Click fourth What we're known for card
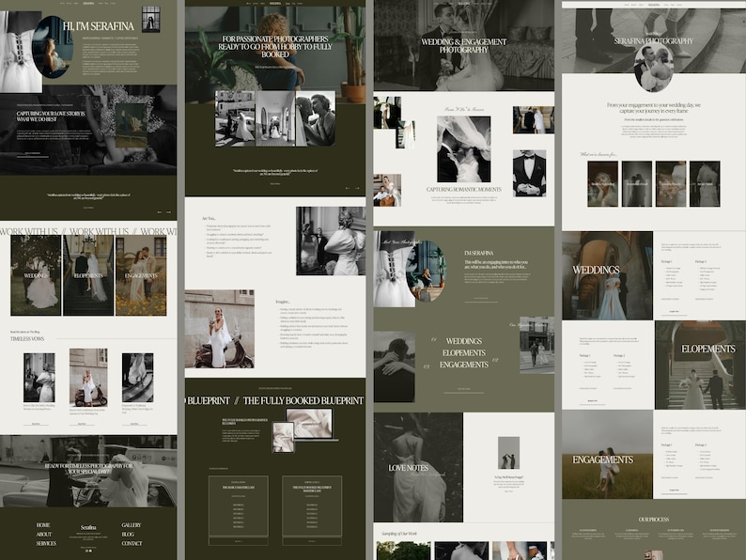The height and width of the screenshot is (560, 746). [x=705, y=183]
